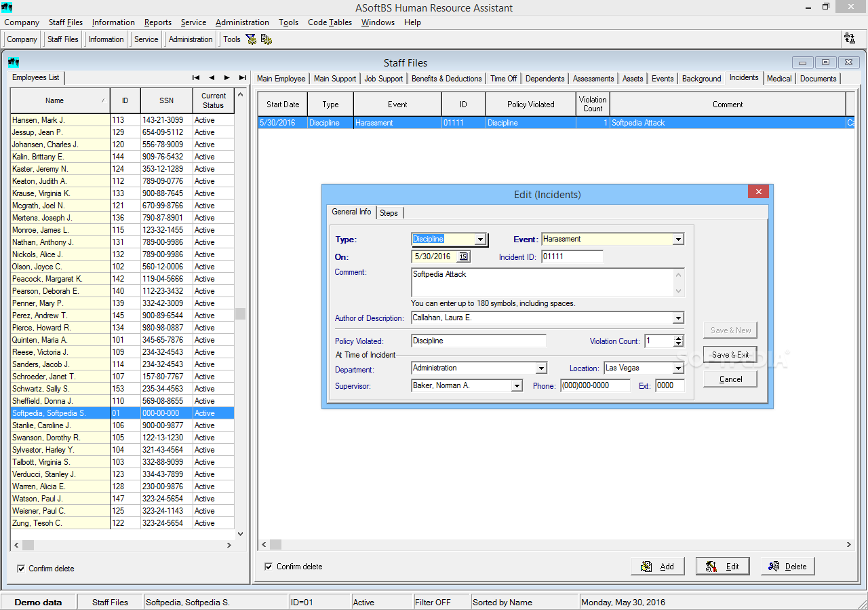Click right arrow of incidents horizontal scrollbar

pyautogui.click(x=849, y=544)
